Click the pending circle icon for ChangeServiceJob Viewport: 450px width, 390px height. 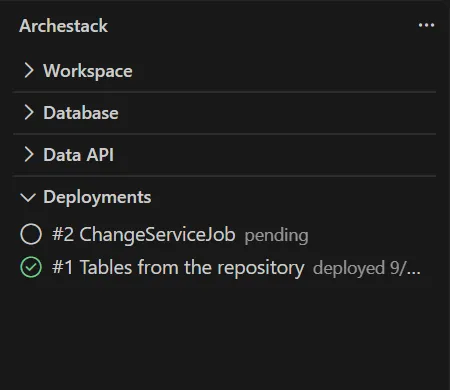31,234
